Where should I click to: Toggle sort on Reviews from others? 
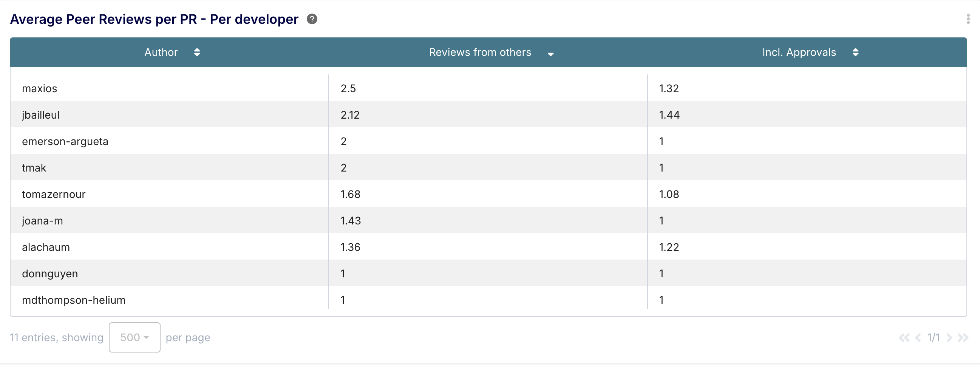pos(550,54)
